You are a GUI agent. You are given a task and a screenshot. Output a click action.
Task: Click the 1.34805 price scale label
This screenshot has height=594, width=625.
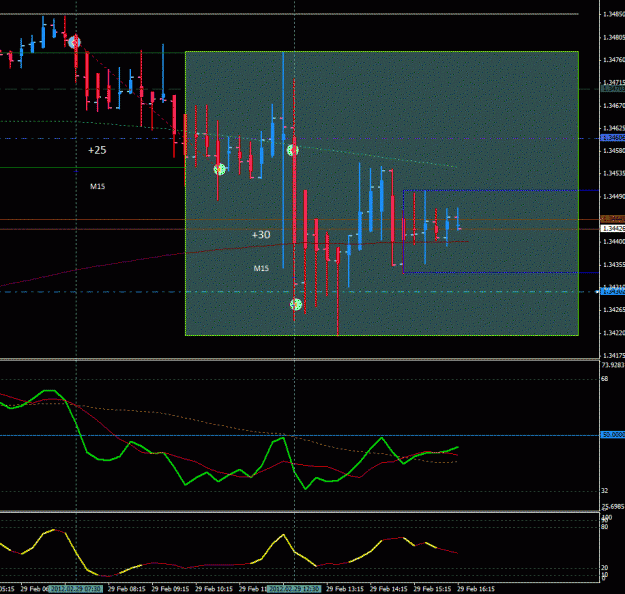tap(613, 37)
